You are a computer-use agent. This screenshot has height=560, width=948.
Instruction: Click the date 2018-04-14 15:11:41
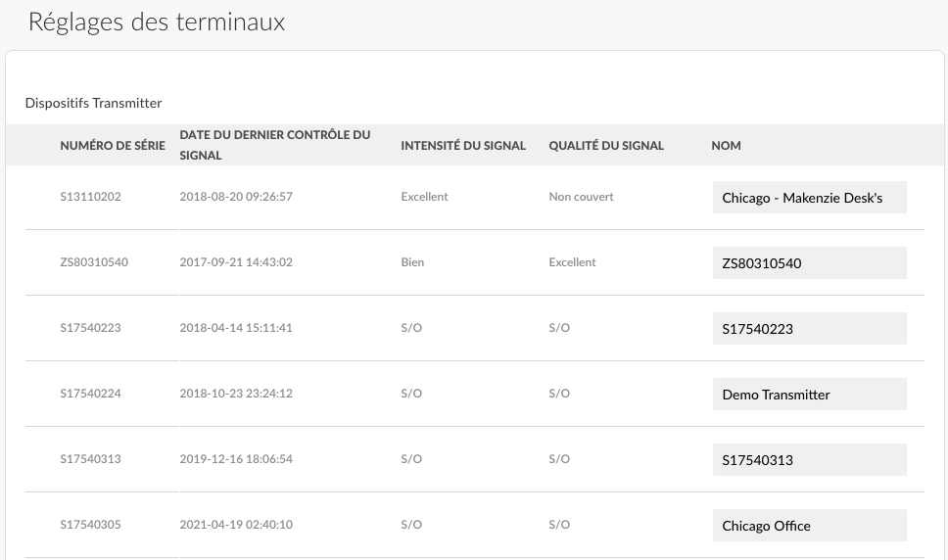coord(236,327)
